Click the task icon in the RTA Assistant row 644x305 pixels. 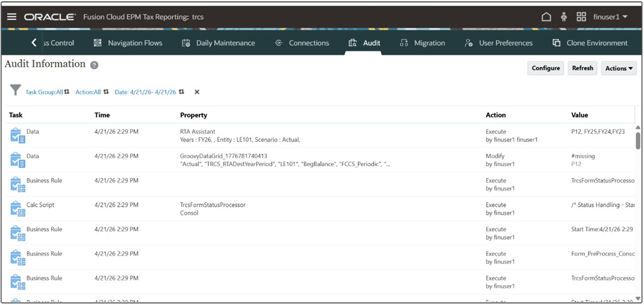18,136
